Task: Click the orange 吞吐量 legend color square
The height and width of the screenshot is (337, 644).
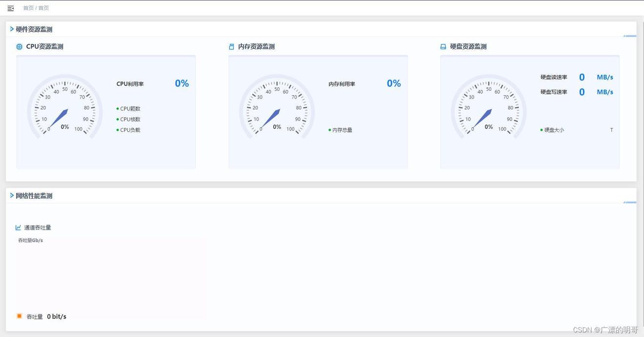Action: (x=20, y=316)
